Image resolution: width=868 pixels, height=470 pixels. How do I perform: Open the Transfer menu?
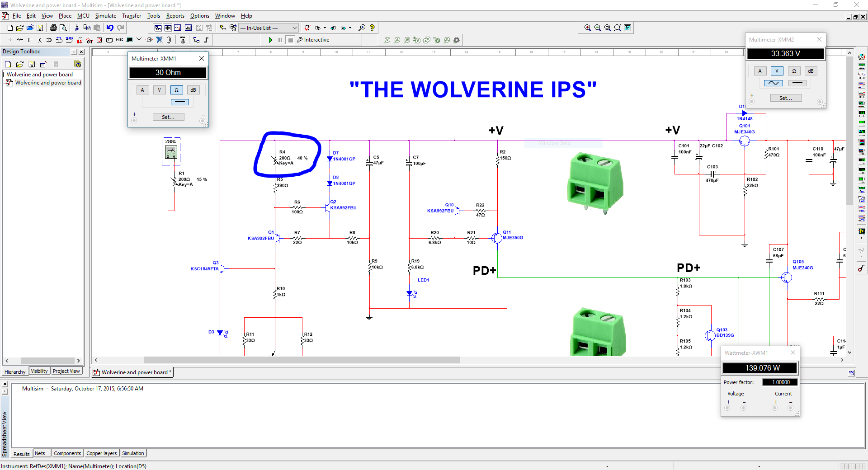coord(132,16)
